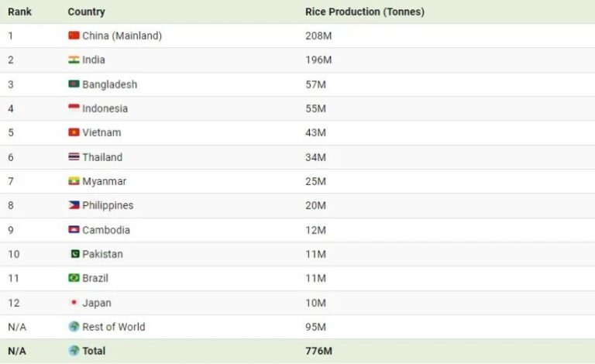Click the 95M Rest of World value
595x364 pixels.
315,327
